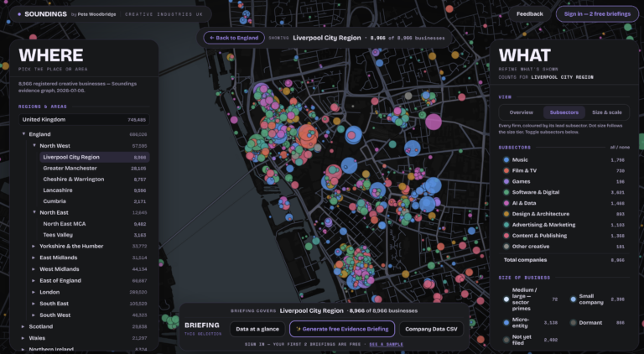The height and width of the screenshot is (354, 644).
Task: Toggle Dormant size filter
Action: point(599,322)
